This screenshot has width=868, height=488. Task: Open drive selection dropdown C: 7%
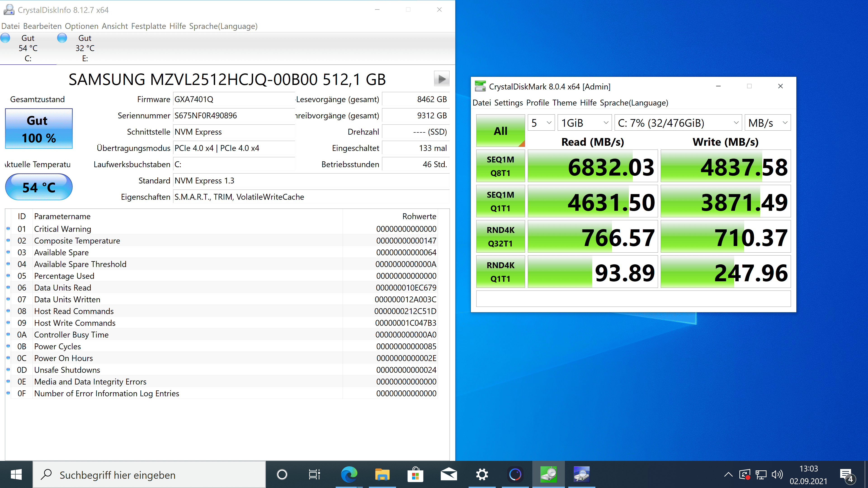pyautogui.click(x=678, y=123)
